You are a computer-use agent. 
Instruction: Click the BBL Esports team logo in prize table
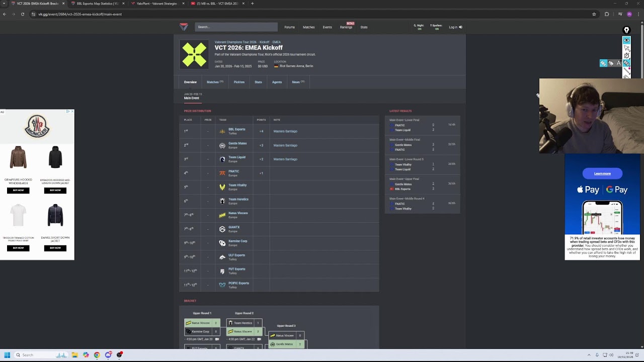[222, 131]
